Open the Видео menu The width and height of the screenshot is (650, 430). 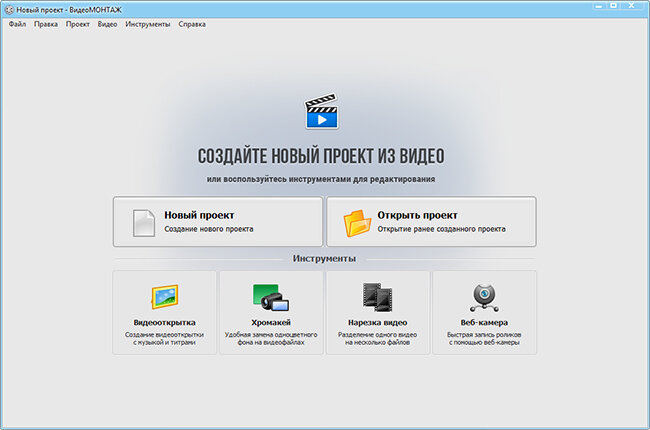tap(107, 24)
